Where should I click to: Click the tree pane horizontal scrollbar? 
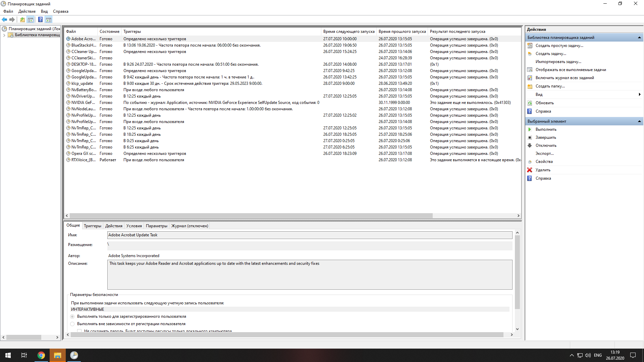[23, 337]
